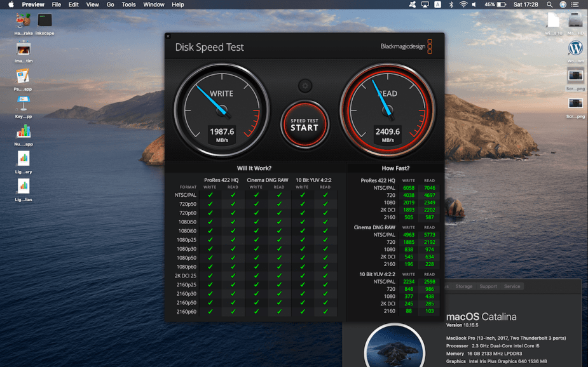Switch to the Service tab
This screenshot has width=588, height=367.
[x=512, y=286]
